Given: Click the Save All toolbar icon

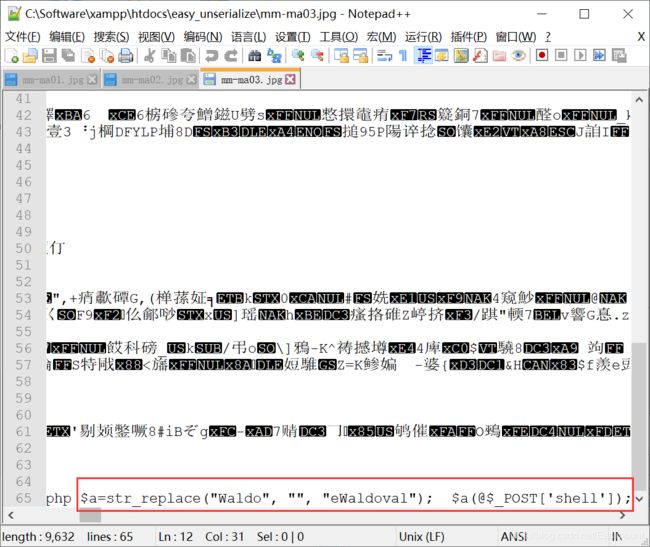Looking at the screenshot, I should tap(68, 56).
